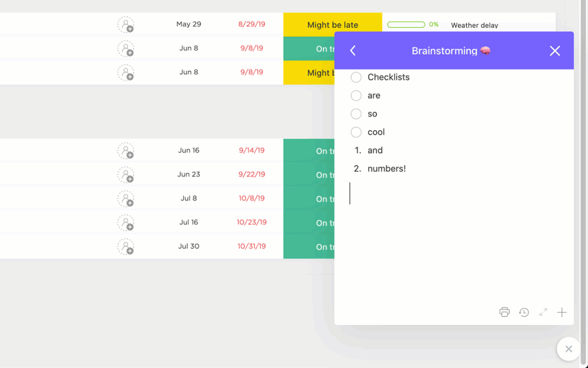Screen dimensions: 588x368
Task: Expand the notepad to full size
Action: coord(543,312)
